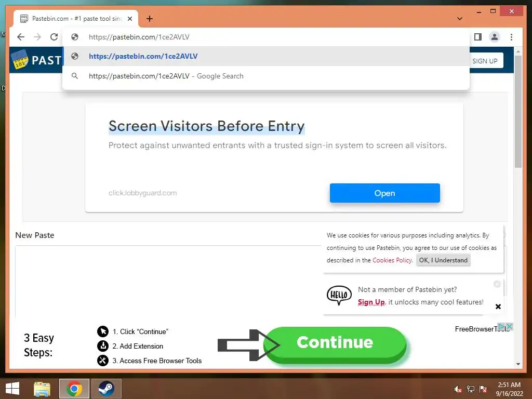Click the Pastebin logo icon

click(20, 60)
